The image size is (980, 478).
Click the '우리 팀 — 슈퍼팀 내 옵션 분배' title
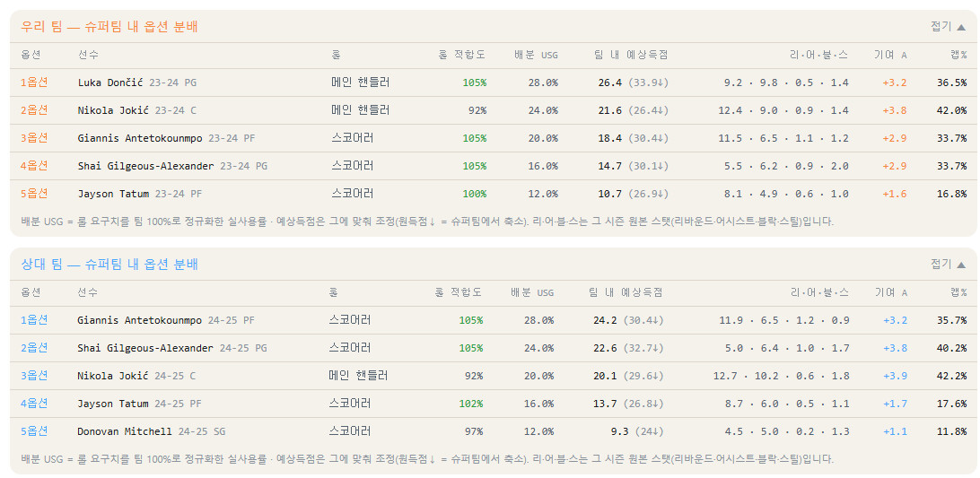[x=109, y=27]
